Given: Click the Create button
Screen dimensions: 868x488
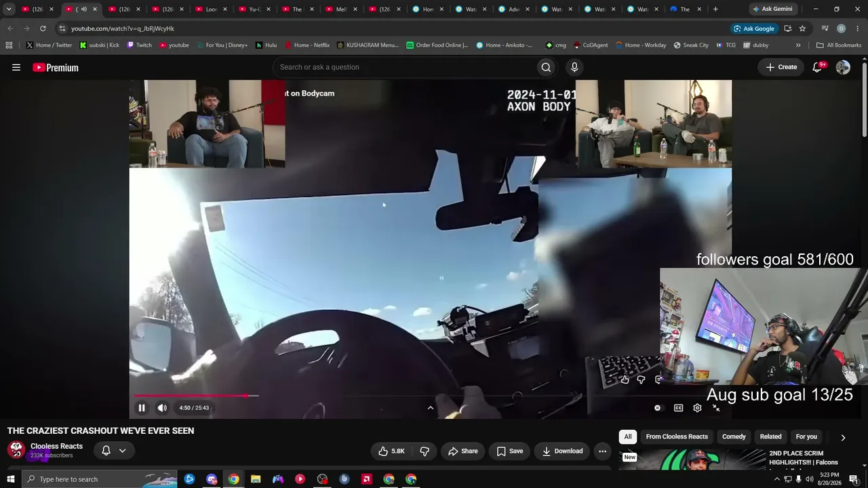Looking at the screenshot, I should click(x=781, y=67).
